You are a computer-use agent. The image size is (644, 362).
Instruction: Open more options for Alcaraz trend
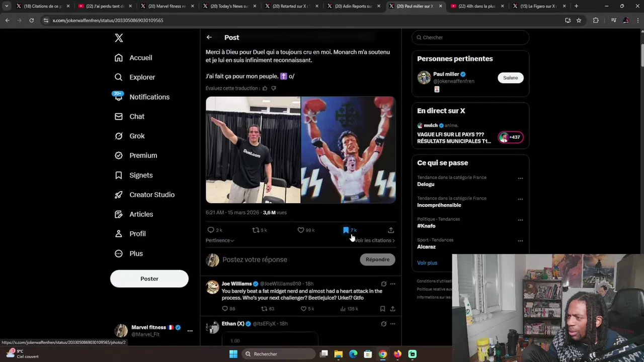520,241
